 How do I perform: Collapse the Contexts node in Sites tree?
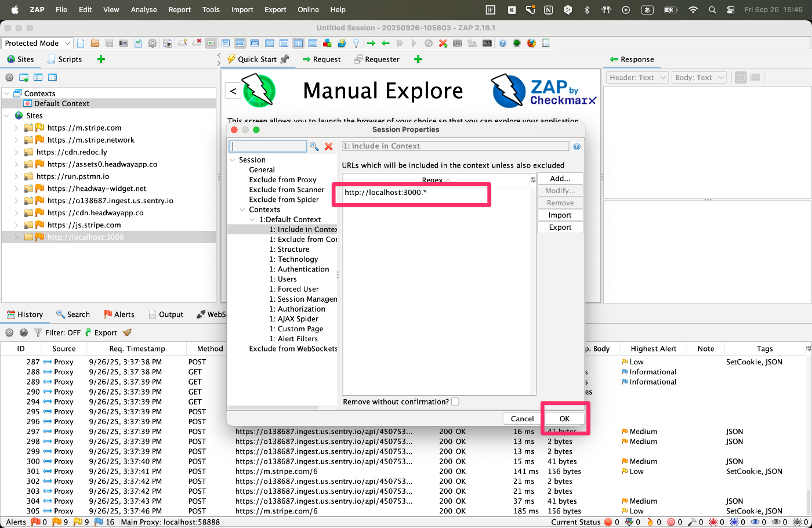click(6, 93)
